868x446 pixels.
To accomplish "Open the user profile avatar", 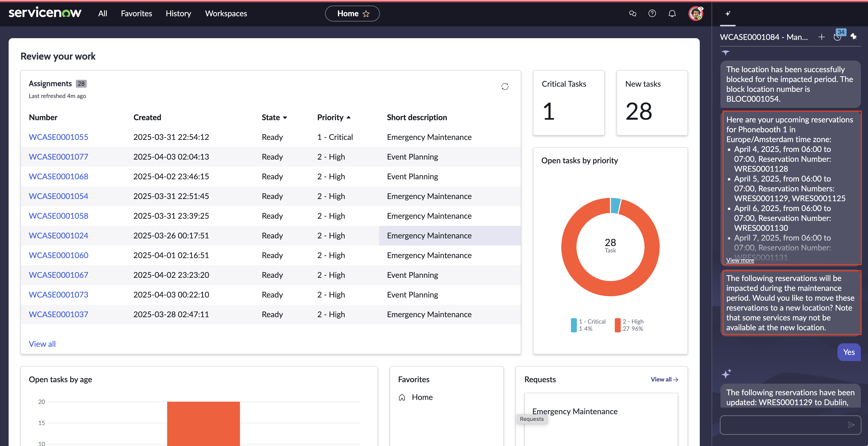I will [696, 14].
